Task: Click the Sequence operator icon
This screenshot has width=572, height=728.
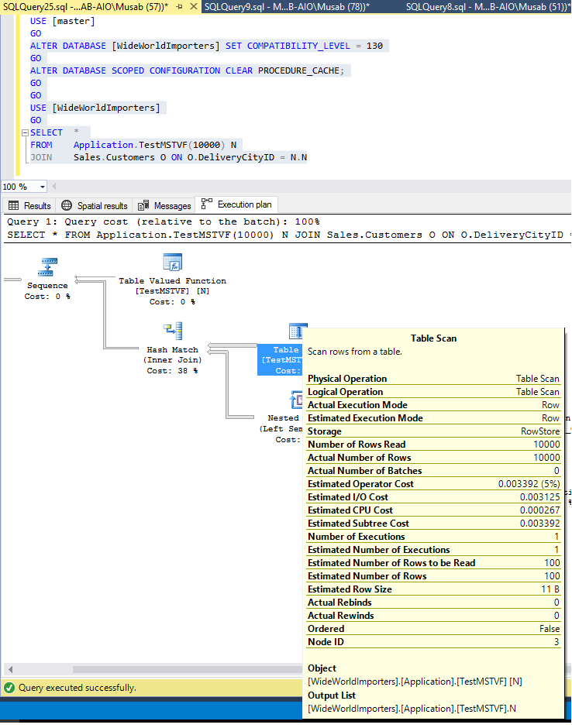Action: tap(48, 267)
